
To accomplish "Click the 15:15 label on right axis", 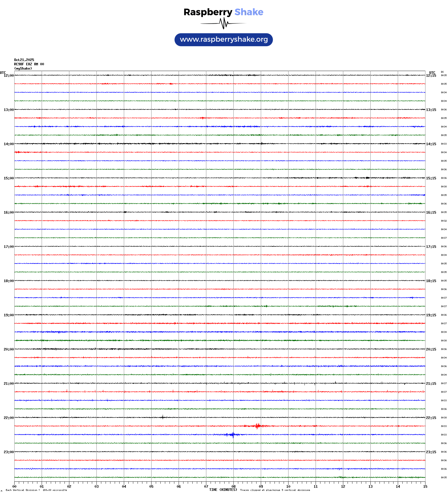I will point(431,178).
